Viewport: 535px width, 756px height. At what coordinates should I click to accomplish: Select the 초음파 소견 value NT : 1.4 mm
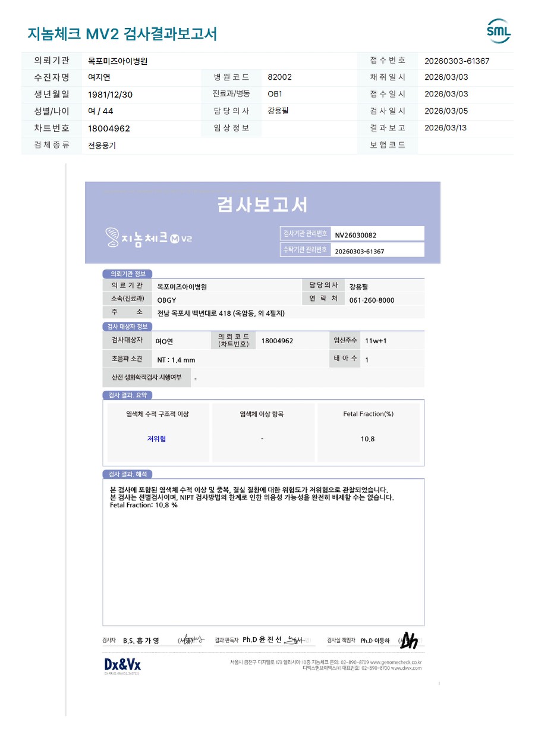coord(176,360)
